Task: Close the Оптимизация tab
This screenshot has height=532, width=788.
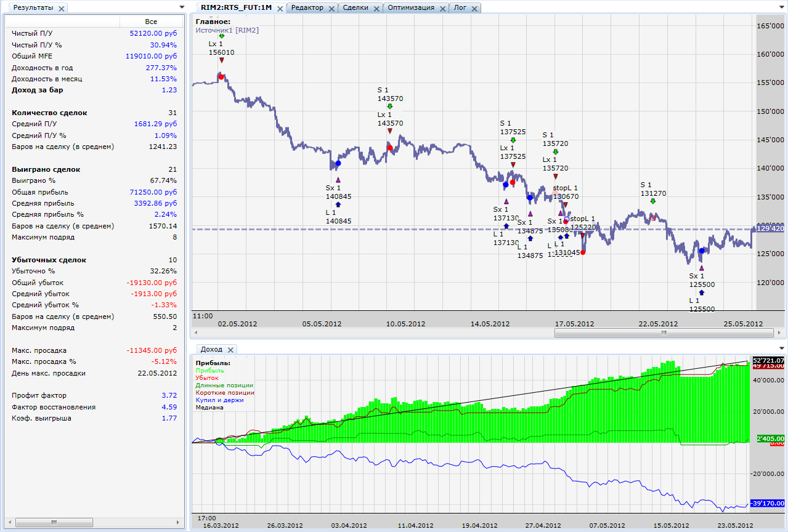Action: [x=441, y=8]
